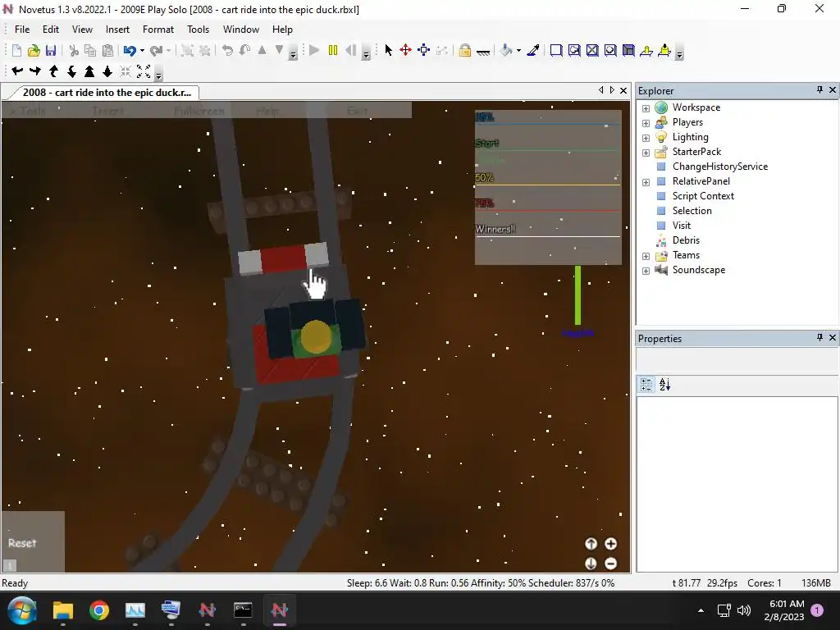840x630 pixels.
Task: Toggle the Properties panel pin
Action: [x=819, y=337]
